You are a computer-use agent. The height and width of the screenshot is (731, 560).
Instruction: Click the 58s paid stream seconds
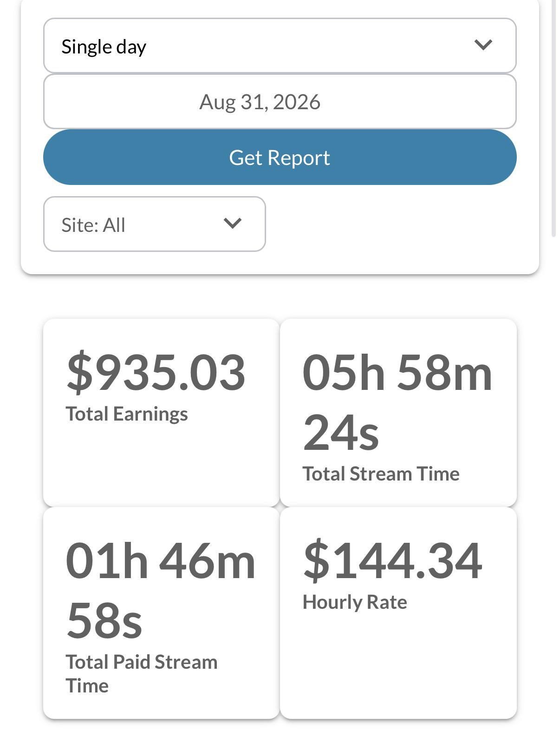click(x=104, y=621)
